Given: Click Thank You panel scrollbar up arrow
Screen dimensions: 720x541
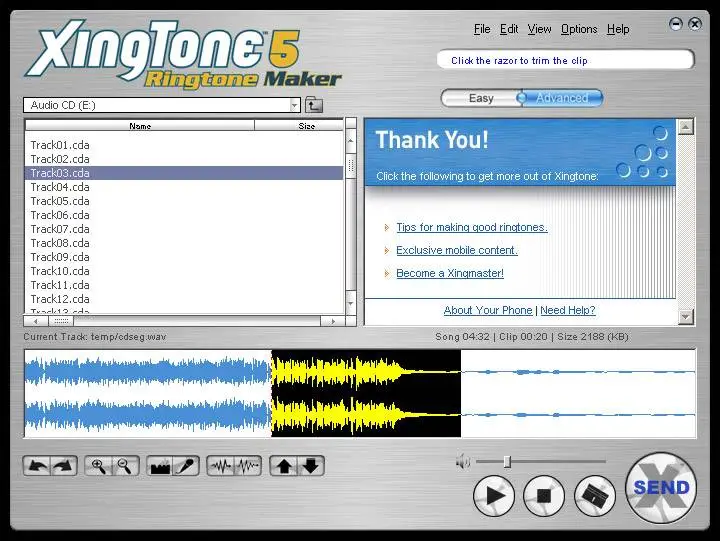Looking at the screenshot, I should [686, 126].
